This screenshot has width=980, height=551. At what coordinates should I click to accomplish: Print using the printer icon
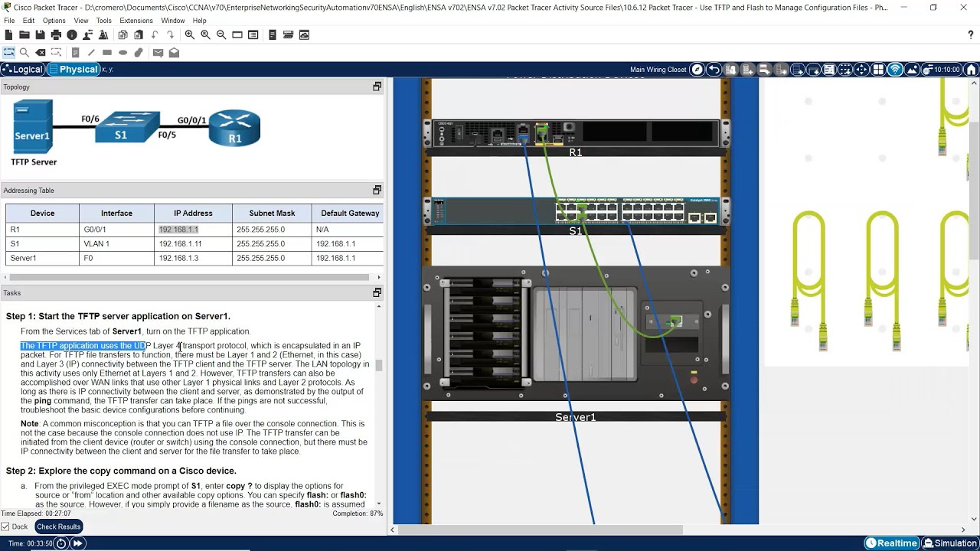pos(56,35)
